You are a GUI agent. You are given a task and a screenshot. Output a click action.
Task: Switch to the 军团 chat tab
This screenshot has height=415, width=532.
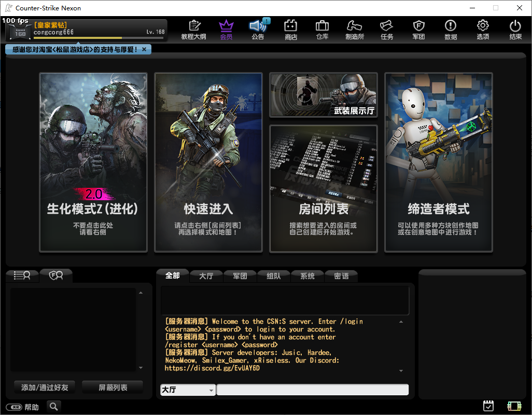[240, 276]
